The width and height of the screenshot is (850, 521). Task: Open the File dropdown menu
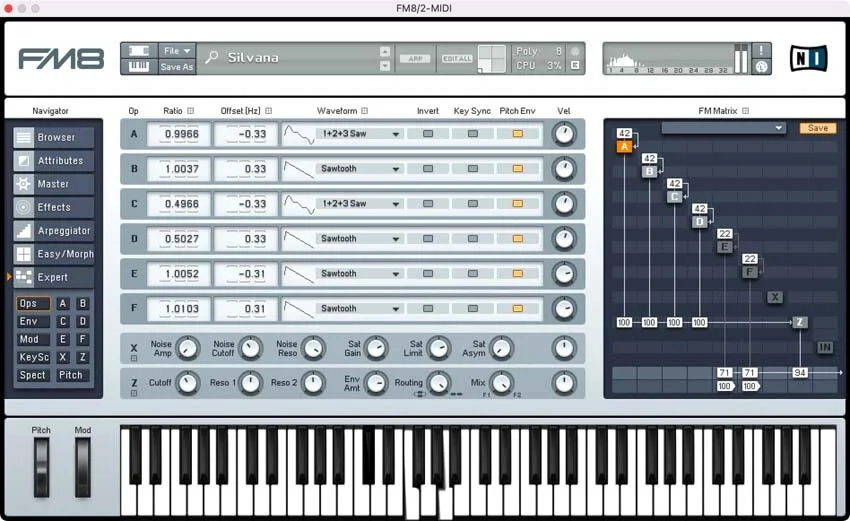tap(177, 50)
